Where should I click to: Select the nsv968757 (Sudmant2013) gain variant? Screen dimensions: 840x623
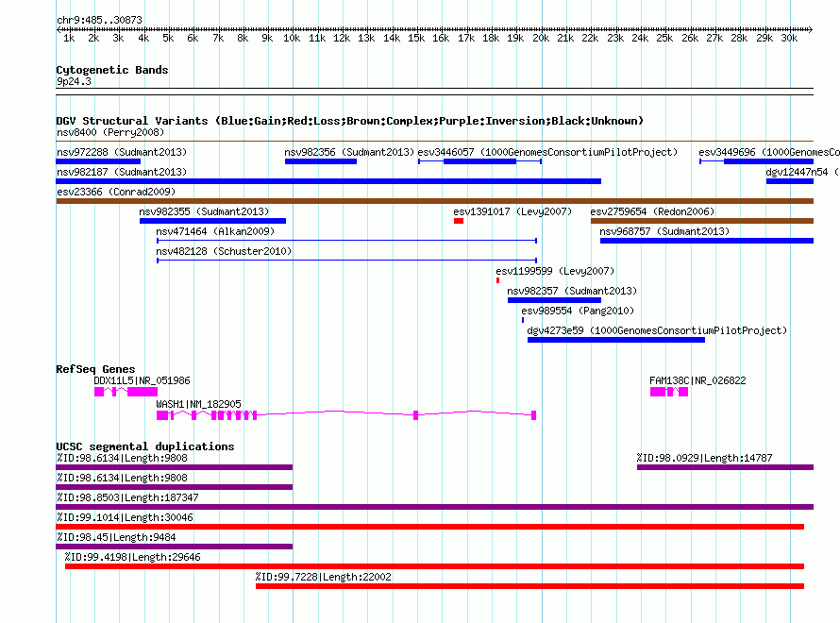[707, 241]
